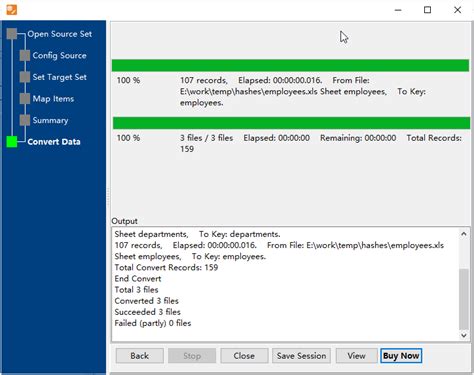The height and width of the screenshot is (375, 474).
Task: Click the Buy Now button
Action: point(401,356)
